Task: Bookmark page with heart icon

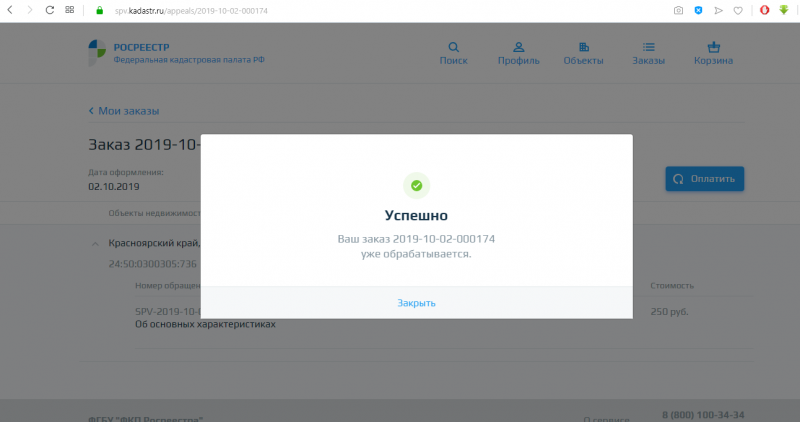Action: pos(737,10)
